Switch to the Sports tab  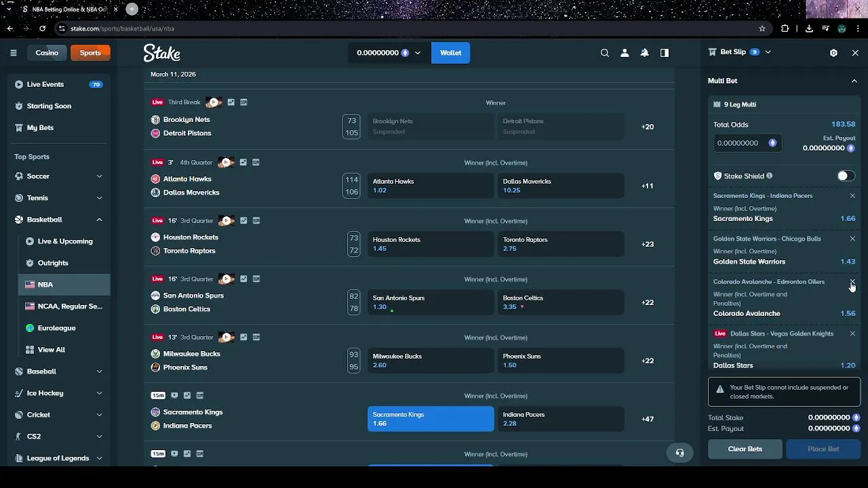[x=90, y=53]
